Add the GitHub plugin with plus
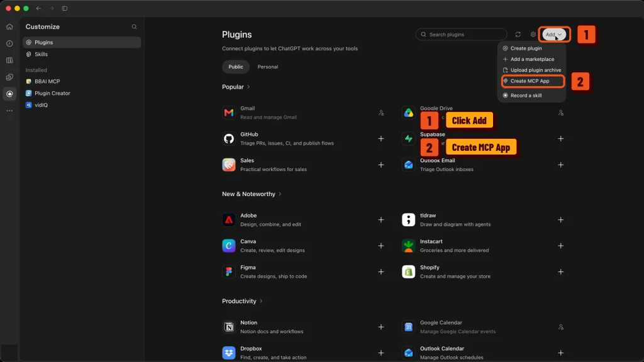644x362 pixels. 381,139
